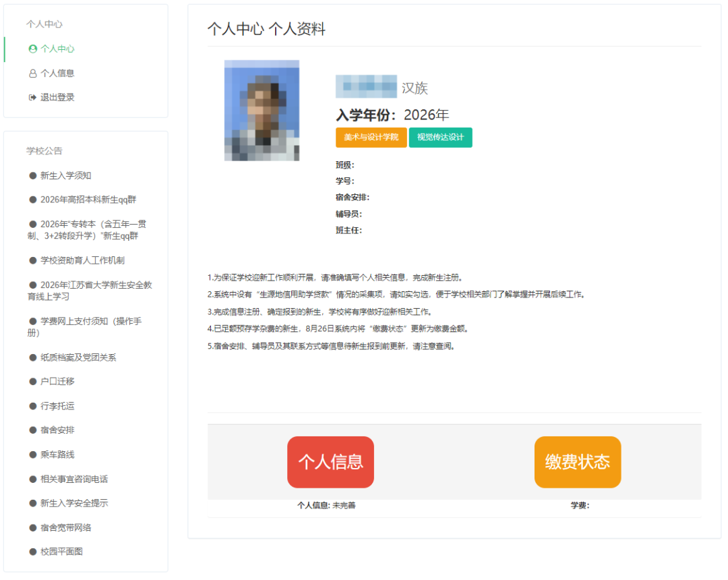This screenshot has width=728, height=580.
Task: Click the 学费: status label
Action: [x=580, y=505]
